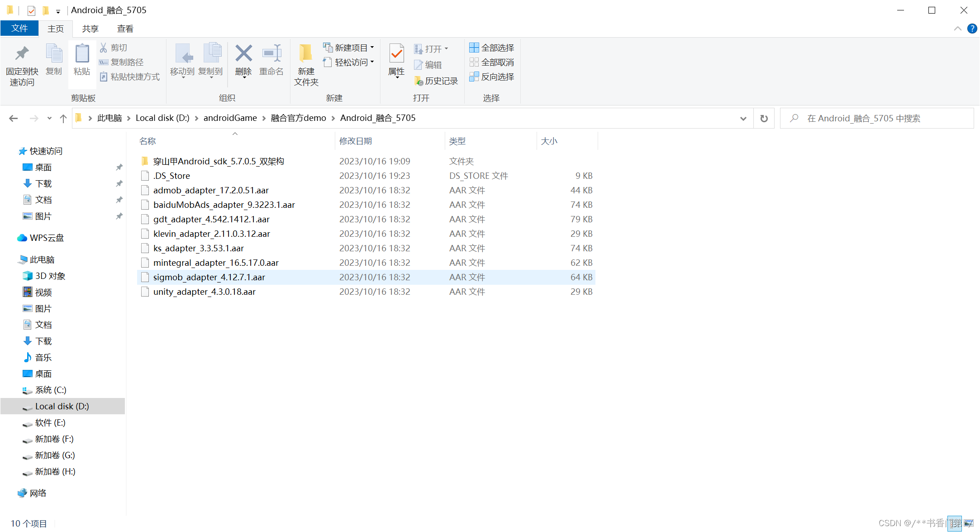Click Select All (全部选择) in ribbon
The height and width of the screenshot is (532, 980).
(x=492, y=48)
